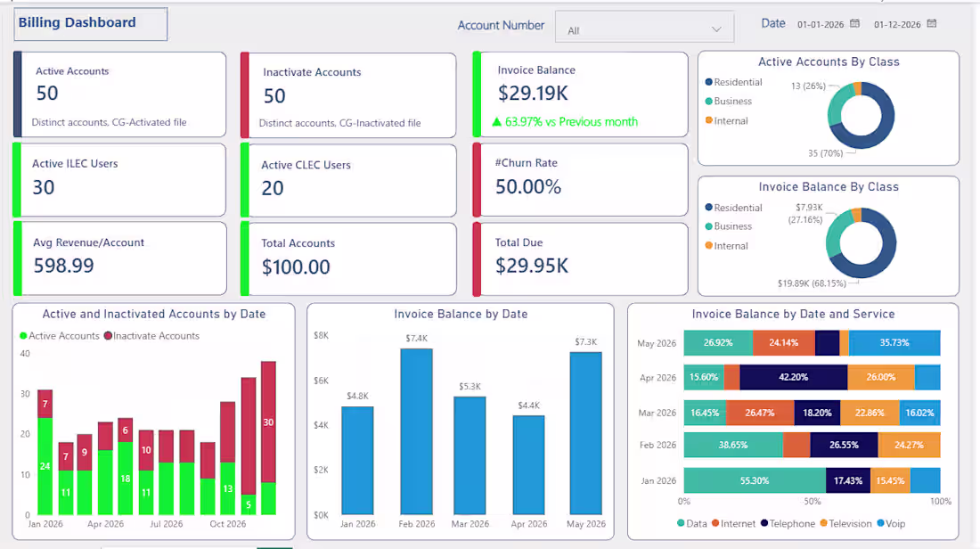Toggle the Internet legend item
Image resolution: width=980 pixels, height=549 pixels.
pyautogui.click(x=733, y=523)
